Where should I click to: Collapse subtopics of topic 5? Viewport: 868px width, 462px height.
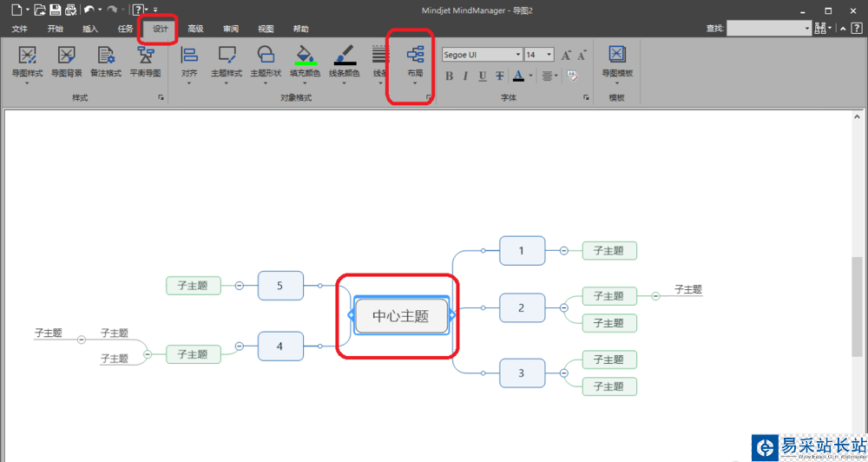[x=240, y=286]
